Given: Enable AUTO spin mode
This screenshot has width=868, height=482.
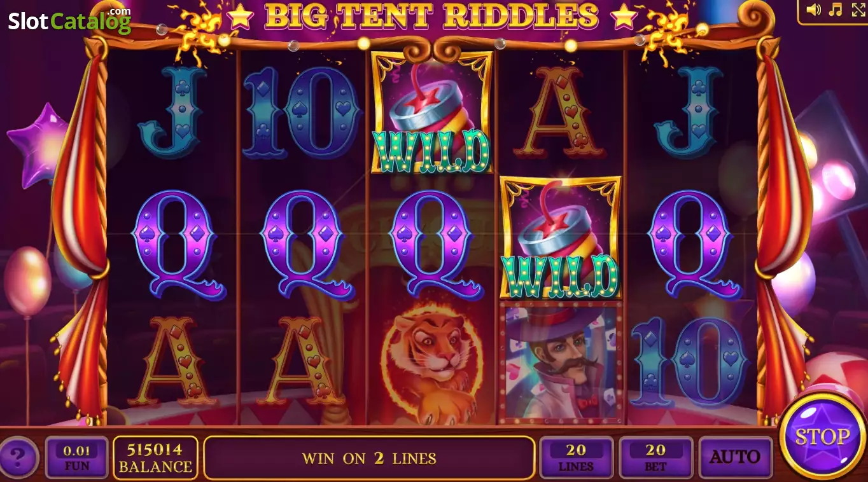Looking at the screenshot, I should (x=735, y=457).
